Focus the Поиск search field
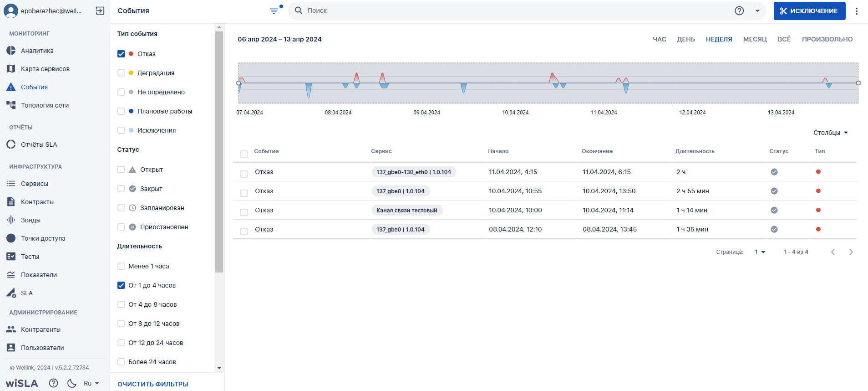The height and width of the screenshot is (391, 868). [519, 10]
